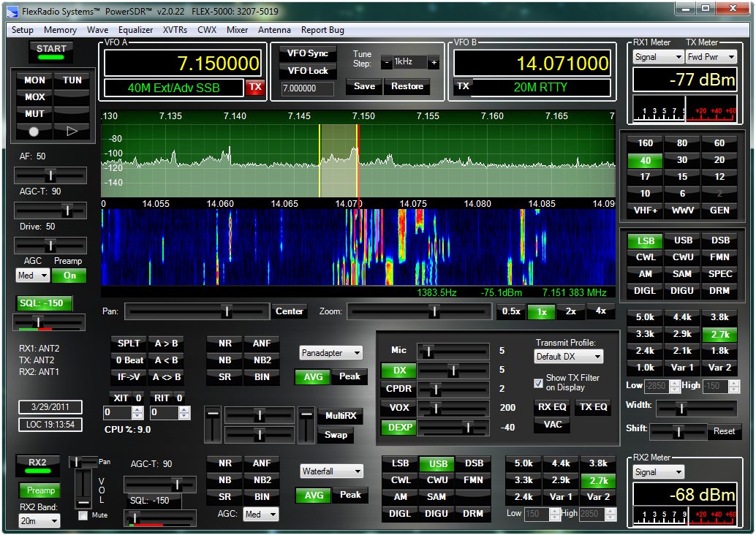Open the Waterfall display mode dropdown
This screenshot has height=535, width=756.
pos(332,471)
